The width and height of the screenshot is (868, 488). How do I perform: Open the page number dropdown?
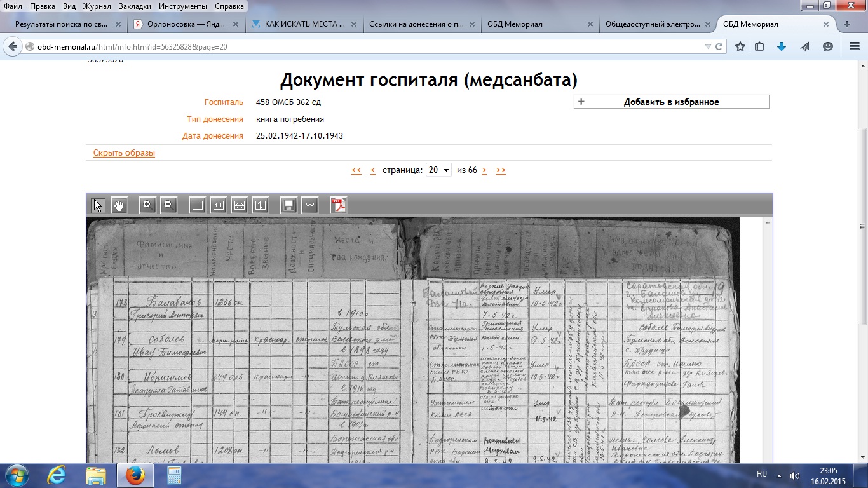438,170
